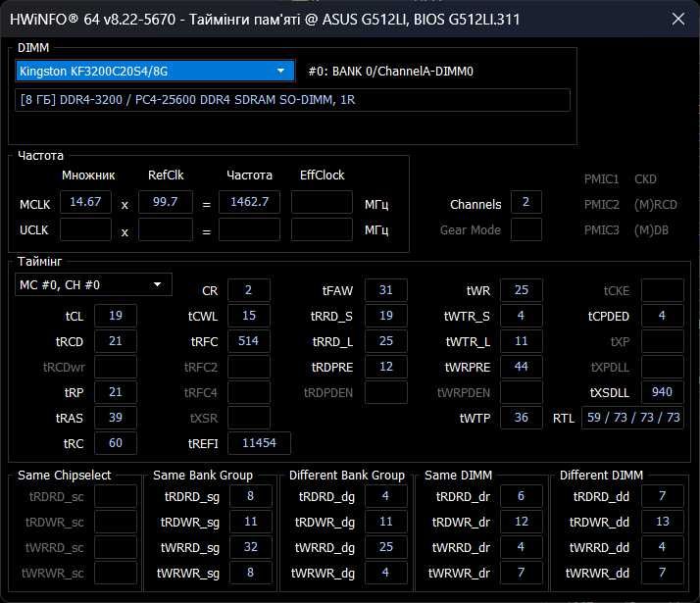Image resolution: width=700 pixels, height=603 pixels.
Task: Click the tRP value 21
Action: 116,392
